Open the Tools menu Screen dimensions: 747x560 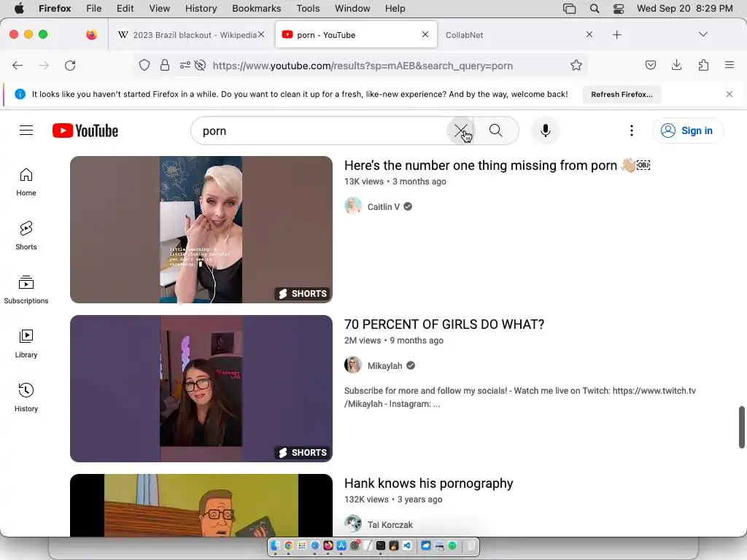point(309,9)
